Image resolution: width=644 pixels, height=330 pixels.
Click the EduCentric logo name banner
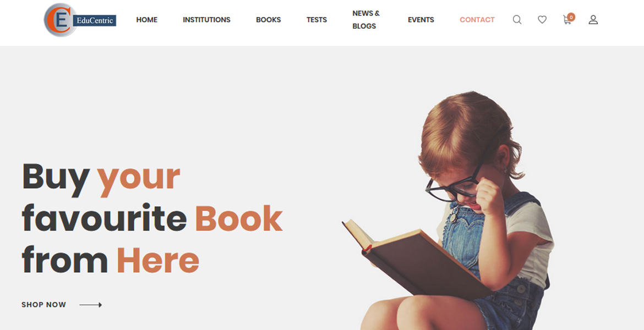click(94, 20)
